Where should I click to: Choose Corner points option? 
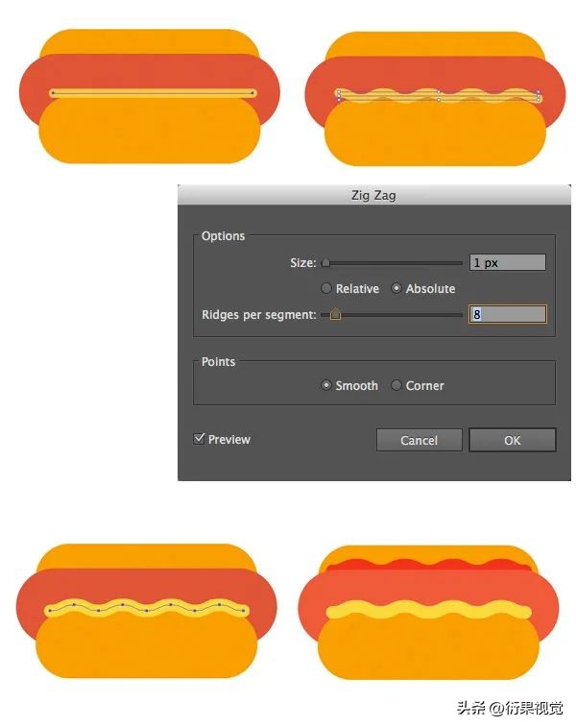tap(396, 385)
